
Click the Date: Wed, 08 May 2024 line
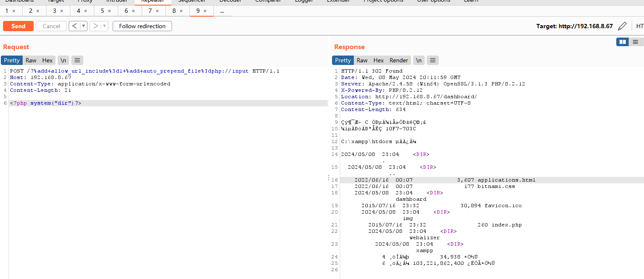[x=401, y=77]
